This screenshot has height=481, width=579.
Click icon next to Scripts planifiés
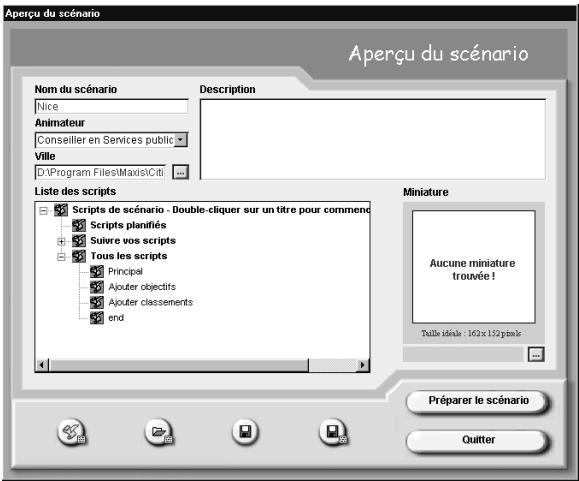(79, 225)
